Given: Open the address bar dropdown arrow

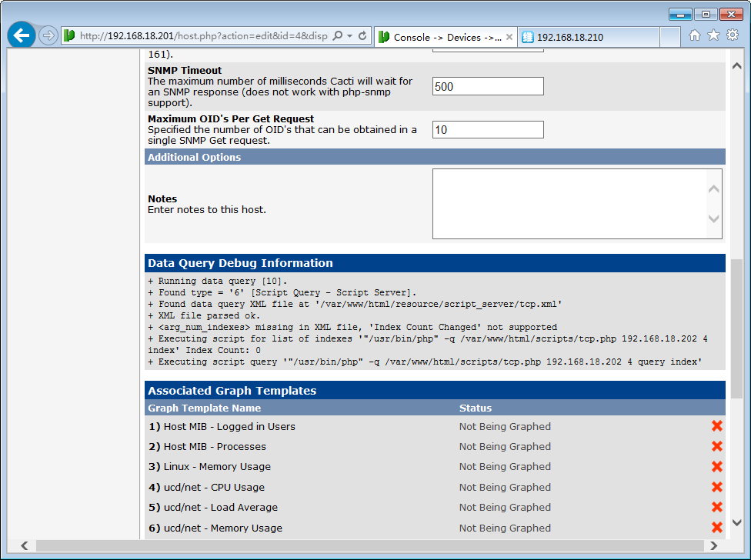Looking at the screenshot, I should (x=349, y=36).
